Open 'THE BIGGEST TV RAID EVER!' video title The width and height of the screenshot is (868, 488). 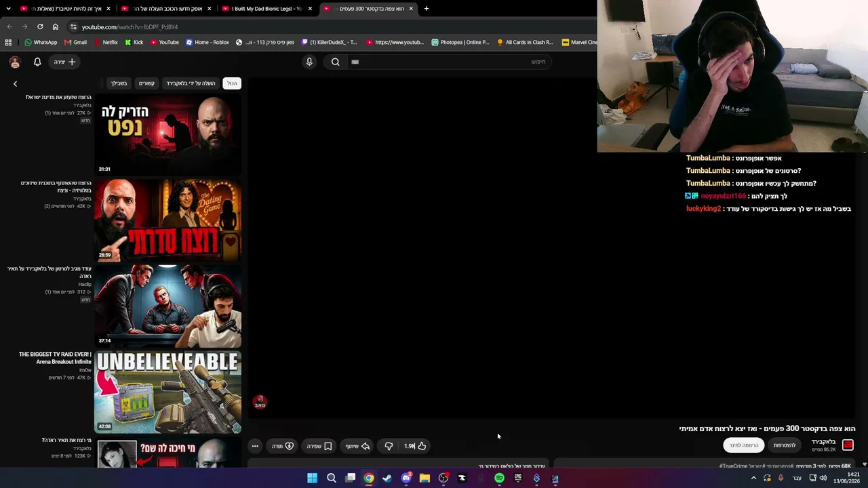[x=55, y=358]
